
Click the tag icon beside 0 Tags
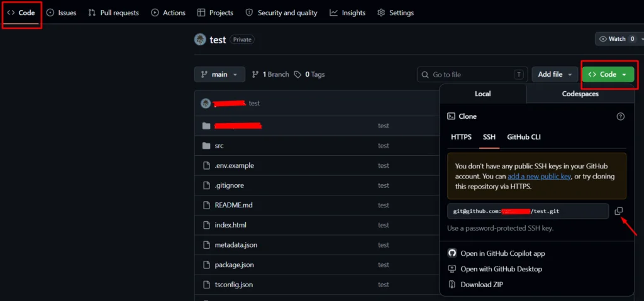(x=297, y=74)
